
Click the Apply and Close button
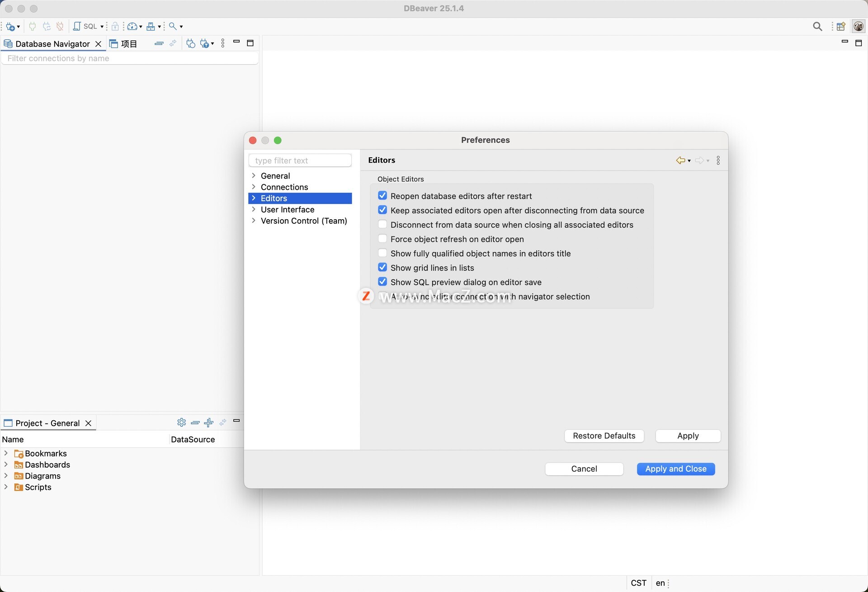click(676, 469)
